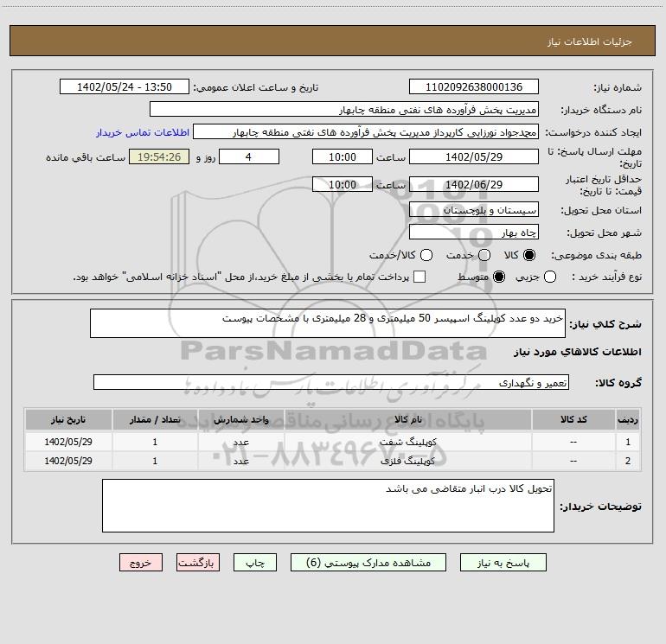Click the 'بازگشت' back button
Image resolution: width=666 pixels, height=644 pixels.
pyautogui.click(x=200, y=562)
